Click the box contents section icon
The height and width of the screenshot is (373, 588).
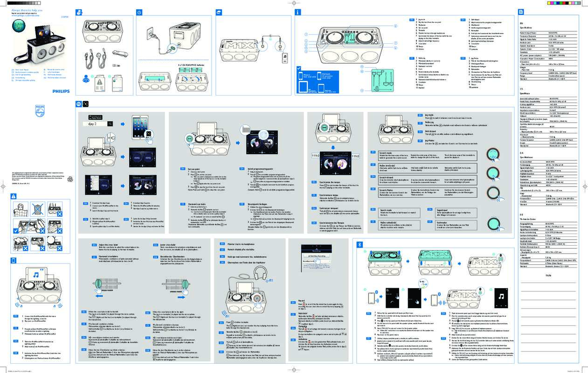[78, 12]
